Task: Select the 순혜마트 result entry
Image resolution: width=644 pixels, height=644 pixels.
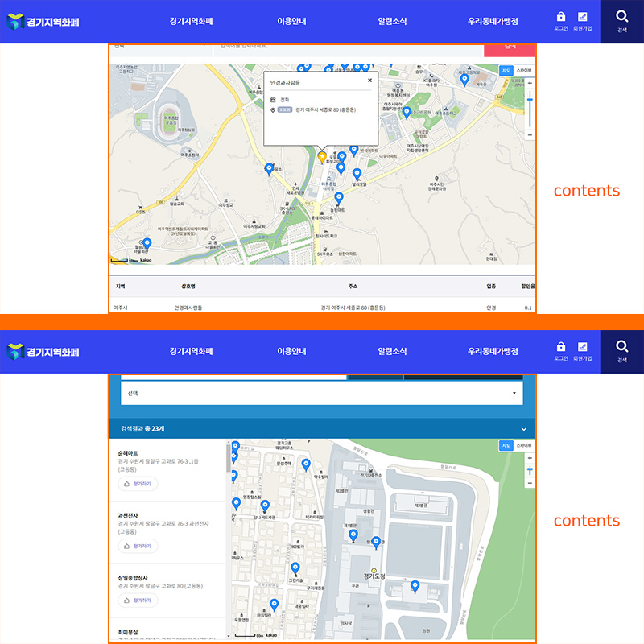Action: pos(167,470)
